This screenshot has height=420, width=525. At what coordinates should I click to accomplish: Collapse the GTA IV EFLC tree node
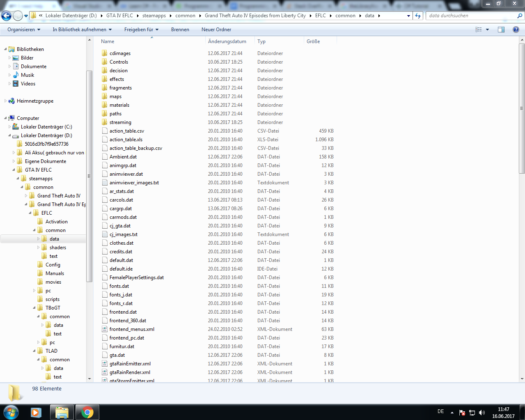[14, 170]
